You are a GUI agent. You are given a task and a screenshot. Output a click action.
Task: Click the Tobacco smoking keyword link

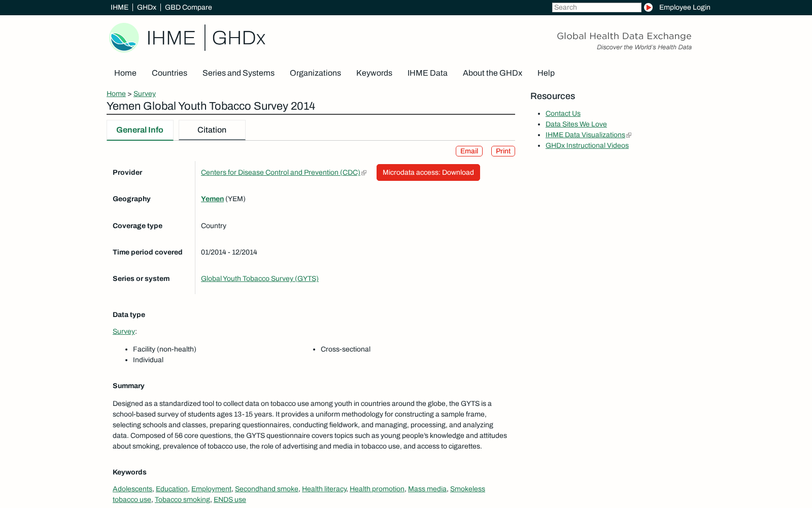coord(182,499)
